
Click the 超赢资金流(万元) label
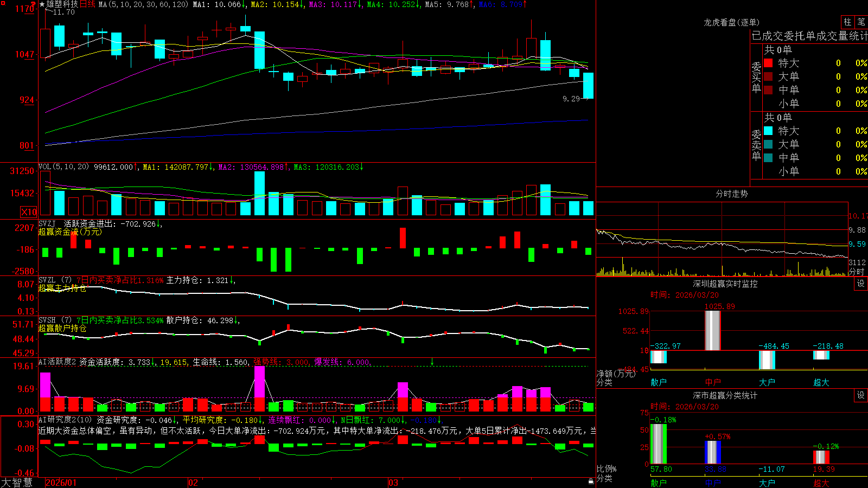coord(70,232)
